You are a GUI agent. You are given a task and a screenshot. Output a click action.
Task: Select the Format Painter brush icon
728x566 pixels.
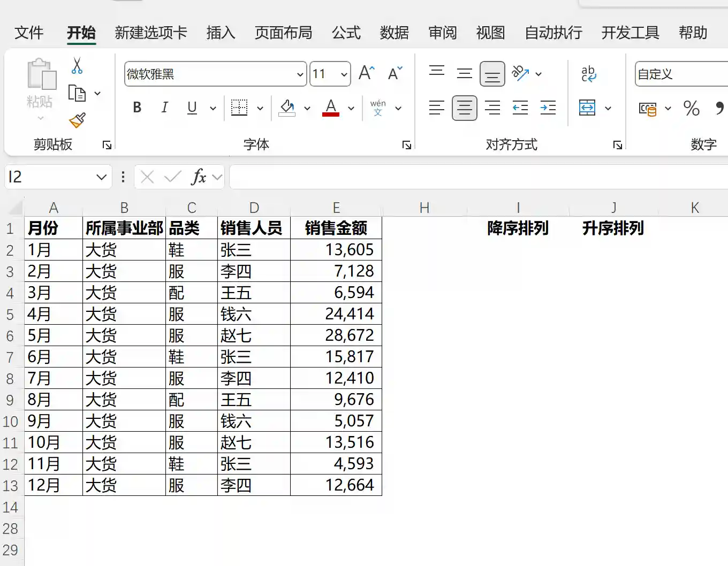point(77,120)
